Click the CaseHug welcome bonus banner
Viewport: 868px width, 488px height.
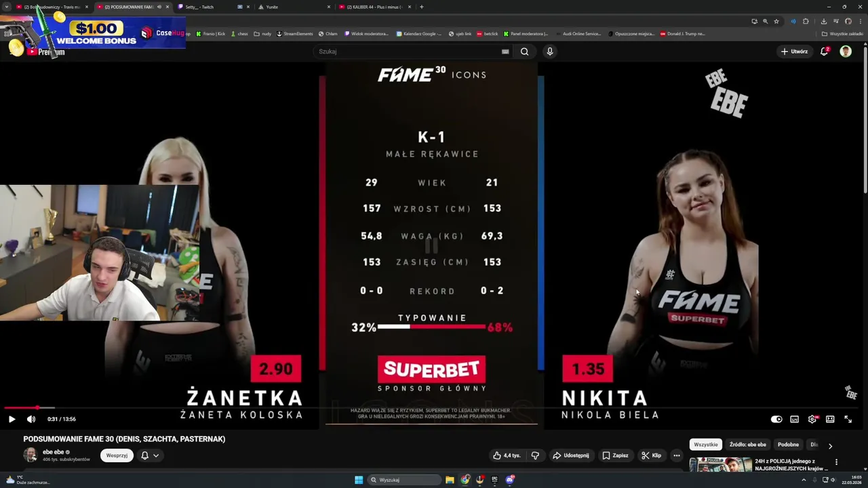pyautogui.click(x=93, y=32)
